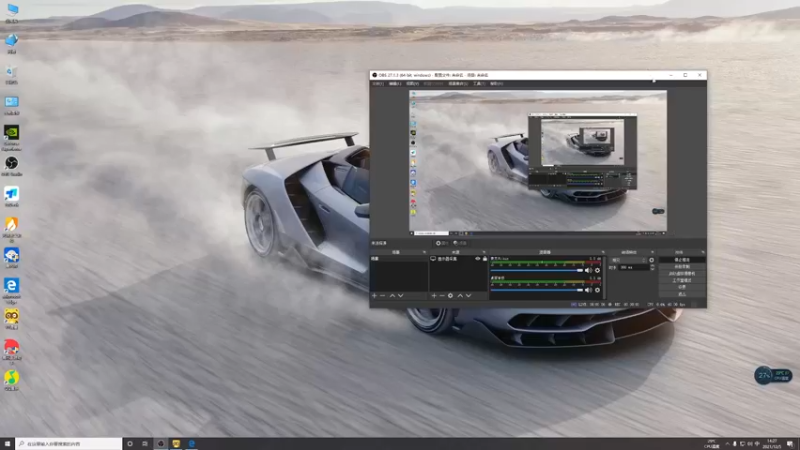Open the File (文件) menu
The image size is (800, 450).
378,84
